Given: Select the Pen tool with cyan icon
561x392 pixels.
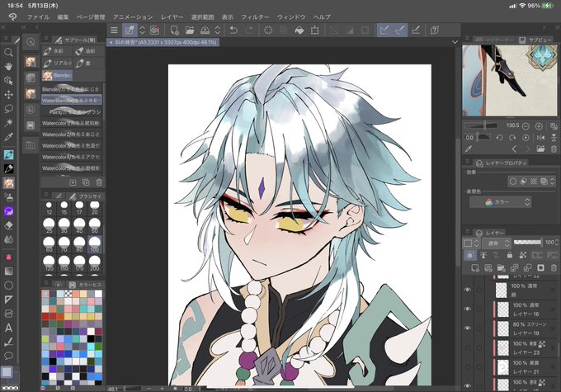Looking at the screenshot, I should tap(8, 154).
